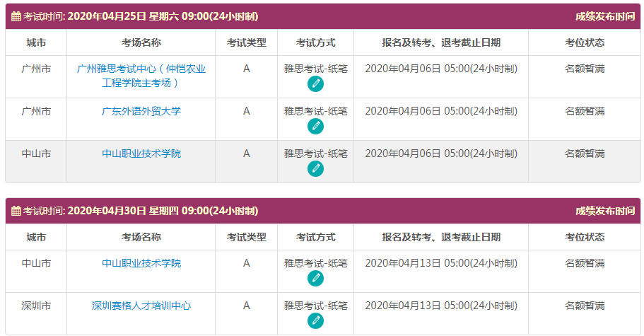Click 考试方式 column header in April 25 table

click(315, 42)
